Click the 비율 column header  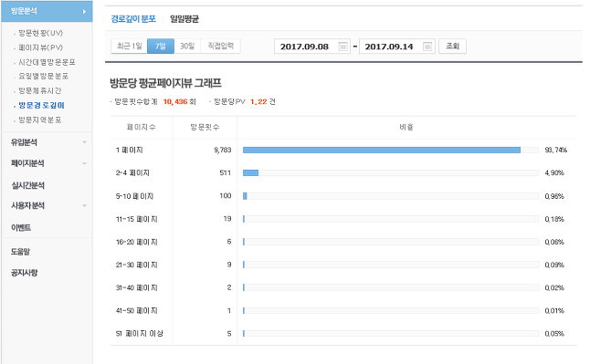(x=406, y=128)
